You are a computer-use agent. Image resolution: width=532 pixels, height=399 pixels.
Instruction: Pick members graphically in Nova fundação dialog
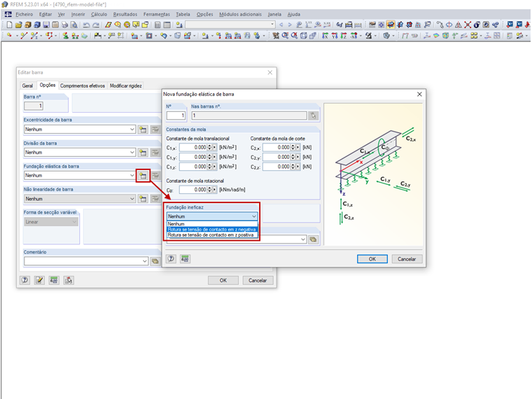[313, 115]
